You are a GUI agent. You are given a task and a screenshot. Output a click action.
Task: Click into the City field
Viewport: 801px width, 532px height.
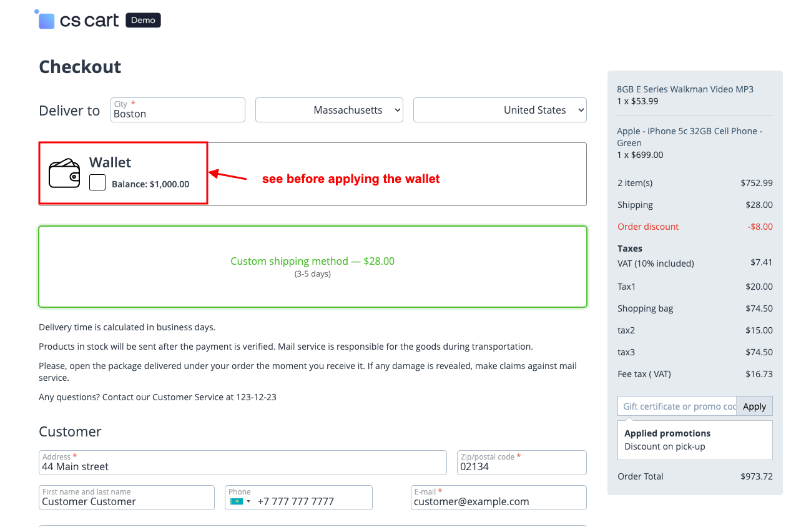click(x=178, y=114)
